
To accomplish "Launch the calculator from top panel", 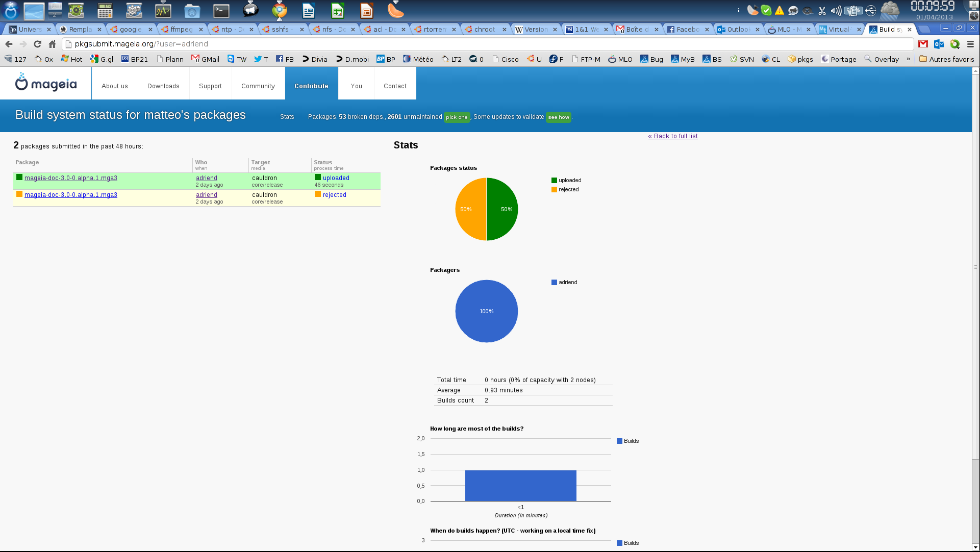I will (105, 10).
